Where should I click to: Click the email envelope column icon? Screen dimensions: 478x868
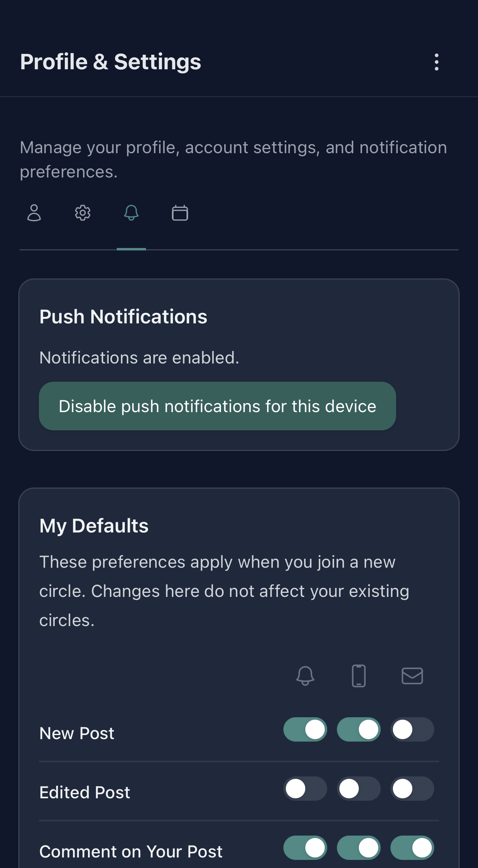[412, 676]
